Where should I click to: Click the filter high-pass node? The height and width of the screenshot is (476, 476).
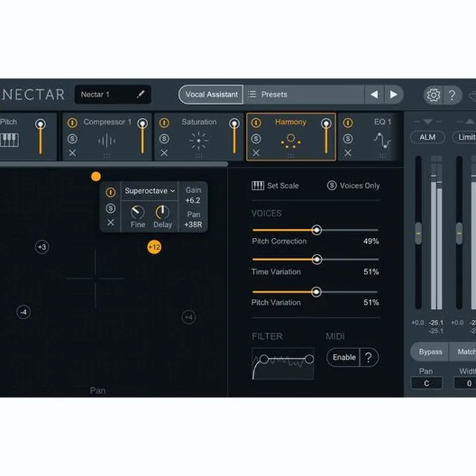(x=264, y=360)
